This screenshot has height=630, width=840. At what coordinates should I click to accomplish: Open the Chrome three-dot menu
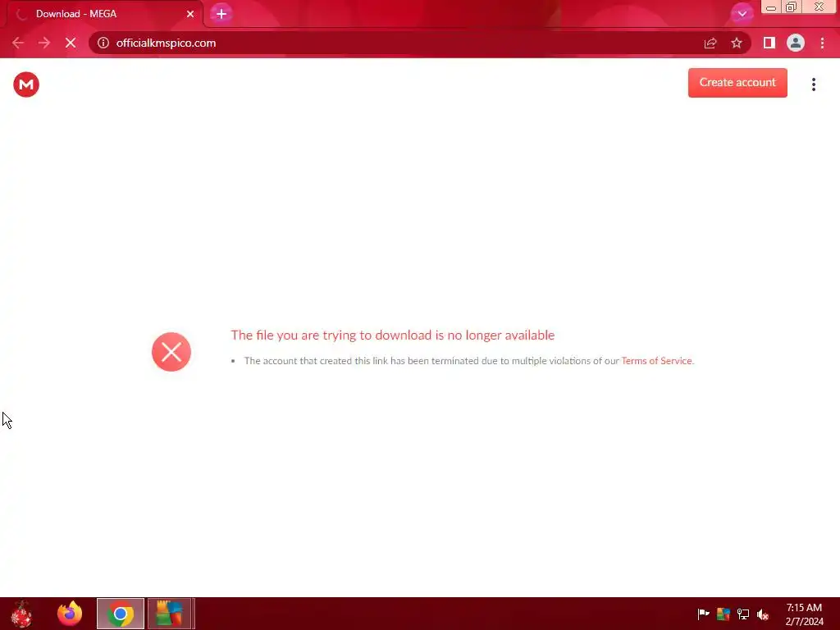(822, 43)
